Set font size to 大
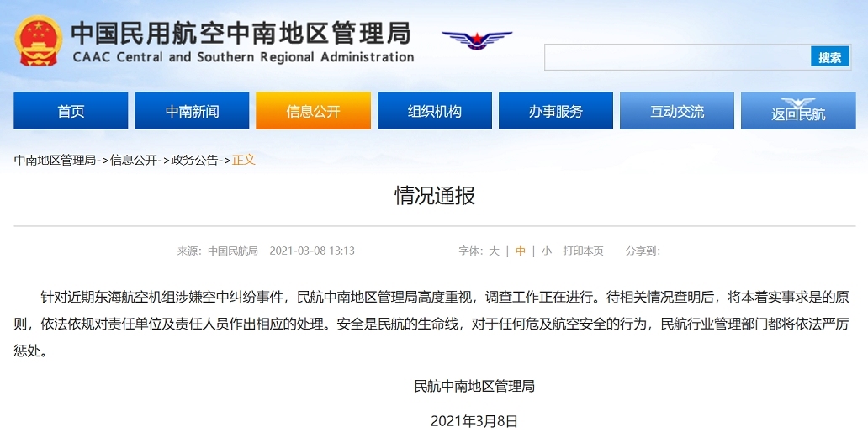868x443 pixels. [x=494, y=251]
